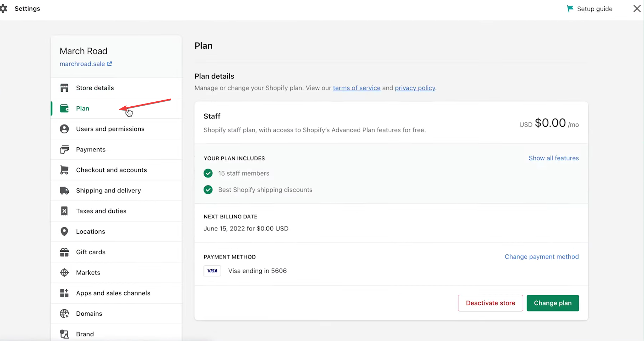
Task: Click the Store details storefront icon
Action: click(64, 88)
